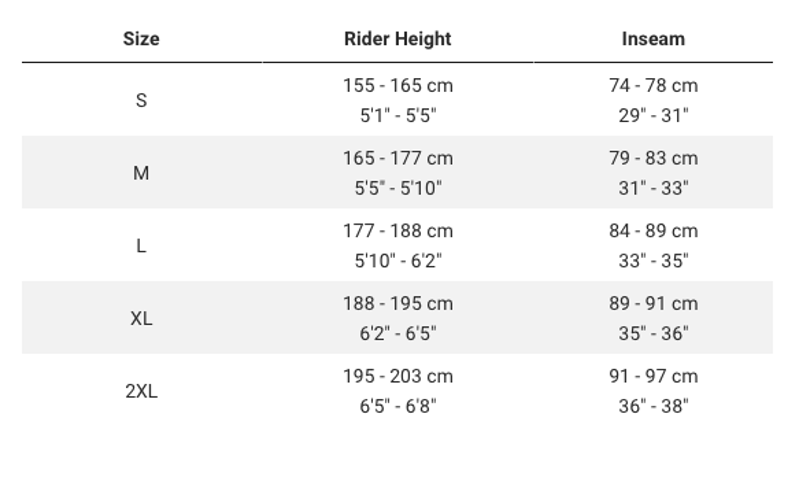Select the XL size row label

(141, 318)
